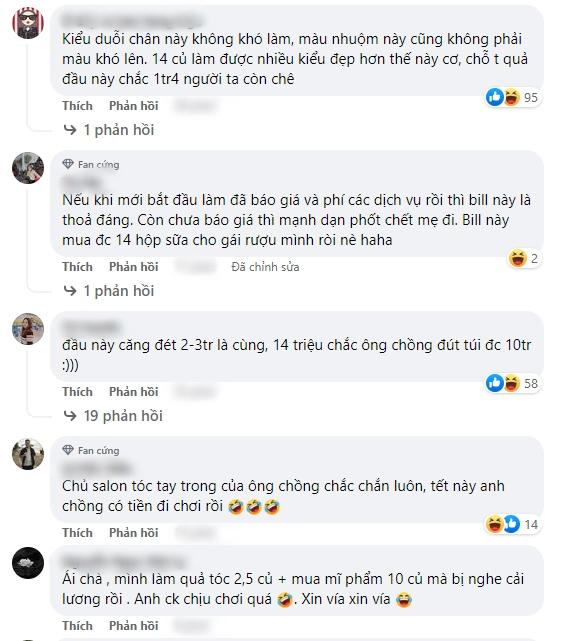The height and width of the screenshot is (641, 581).
Task: View reactions on the 58-reaction comment
Action: [x=513, y=383]
